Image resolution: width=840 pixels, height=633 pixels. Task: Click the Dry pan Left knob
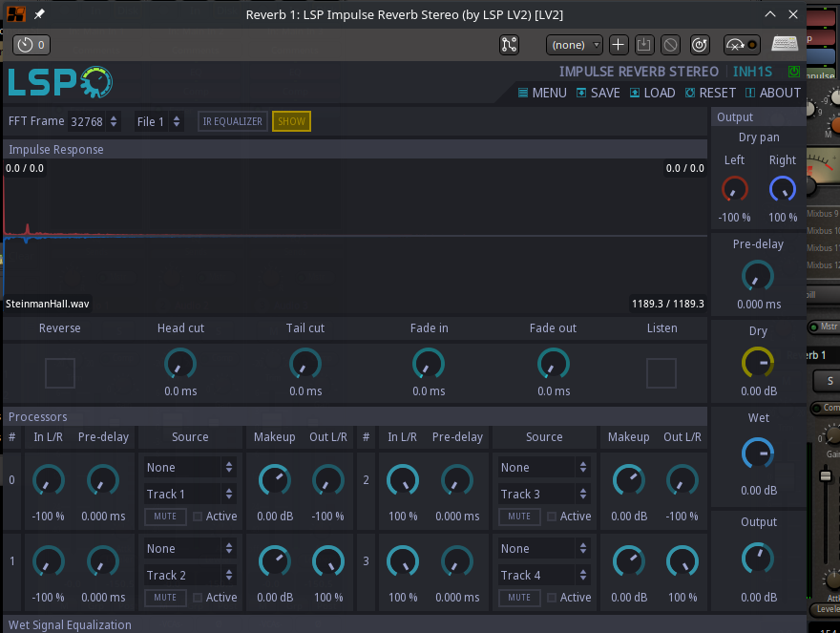pos(734,189)
